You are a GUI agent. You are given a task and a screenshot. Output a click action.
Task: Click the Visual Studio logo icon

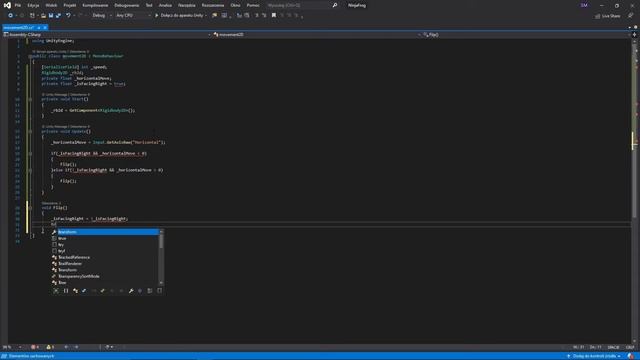tap(7, 5)
